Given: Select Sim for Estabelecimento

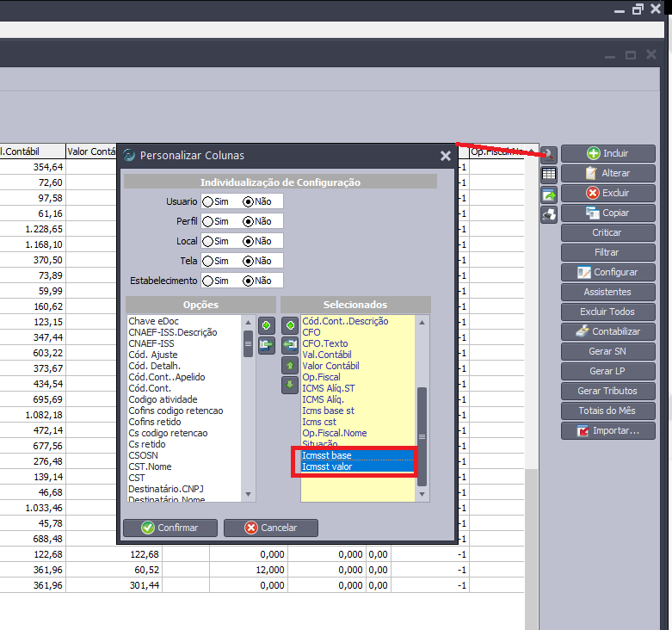Looking at the screenshot, I should click(x=216, y=281).
